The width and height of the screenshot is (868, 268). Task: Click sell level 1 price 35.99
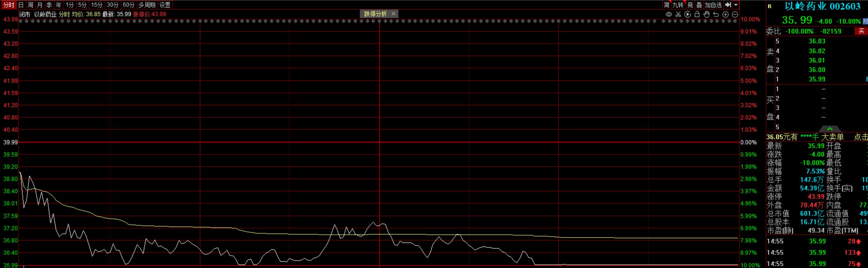click(x=817, y=79)
